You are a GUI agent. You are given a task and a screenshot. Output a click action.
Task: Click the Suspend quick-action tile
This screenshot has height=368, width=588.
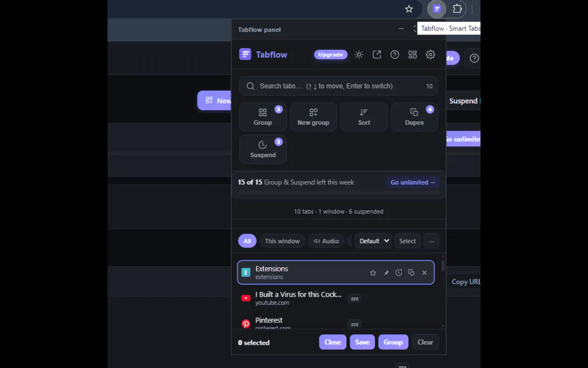tap(263, 149)
